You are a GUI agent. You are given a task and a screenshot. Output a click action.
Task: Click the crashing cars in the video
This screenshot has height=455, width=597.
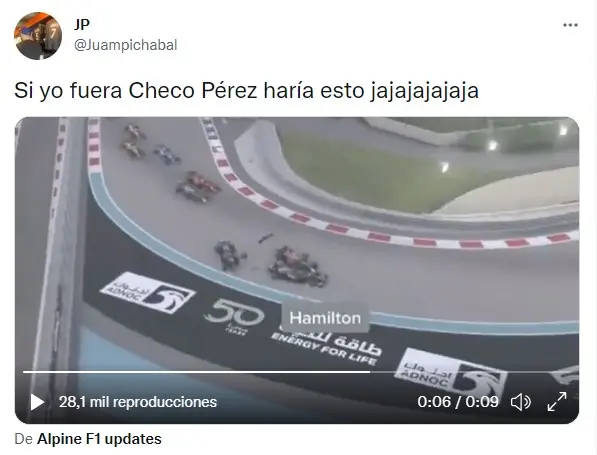tap(271, 261)
